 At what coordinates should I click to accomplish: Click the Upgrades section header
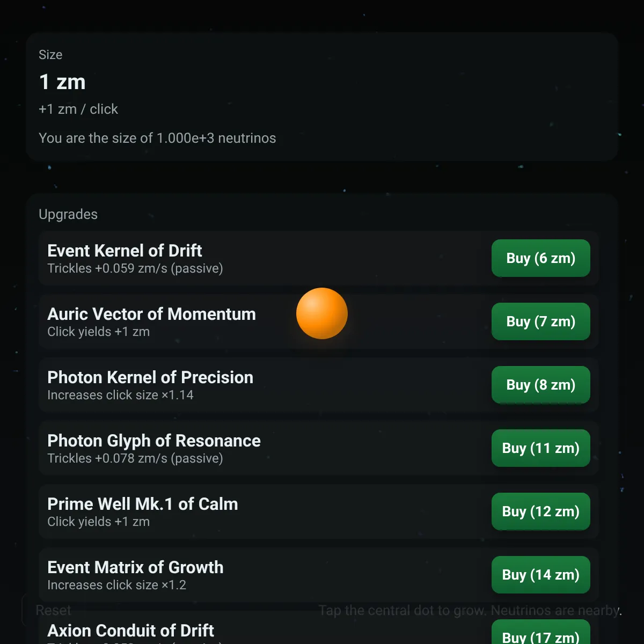click(x=68, y=214)
